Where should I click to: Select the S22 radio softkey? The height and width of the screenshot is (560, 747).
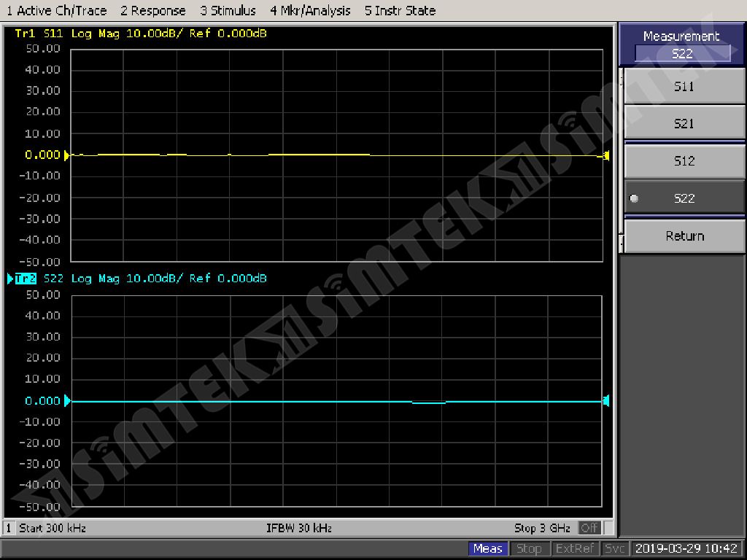(x=684, y=198)
